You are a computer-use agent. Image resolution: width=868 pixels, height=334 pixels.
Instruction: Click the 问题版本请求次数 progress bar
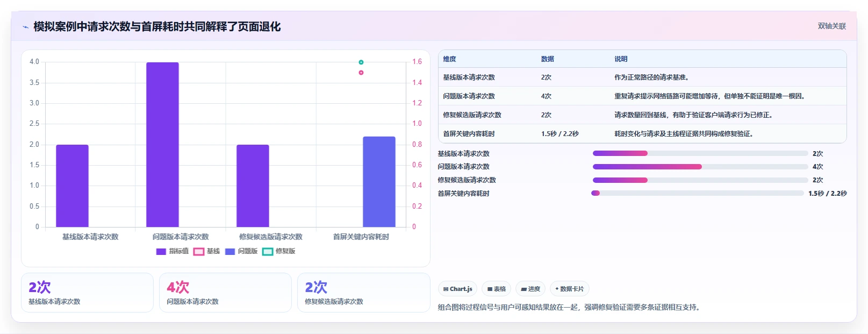click(700, 167)
